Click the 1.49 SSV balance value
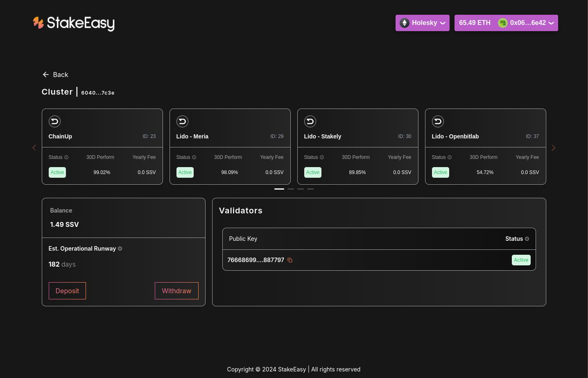The width and height of the screenshot is (588, 378). 64,224
